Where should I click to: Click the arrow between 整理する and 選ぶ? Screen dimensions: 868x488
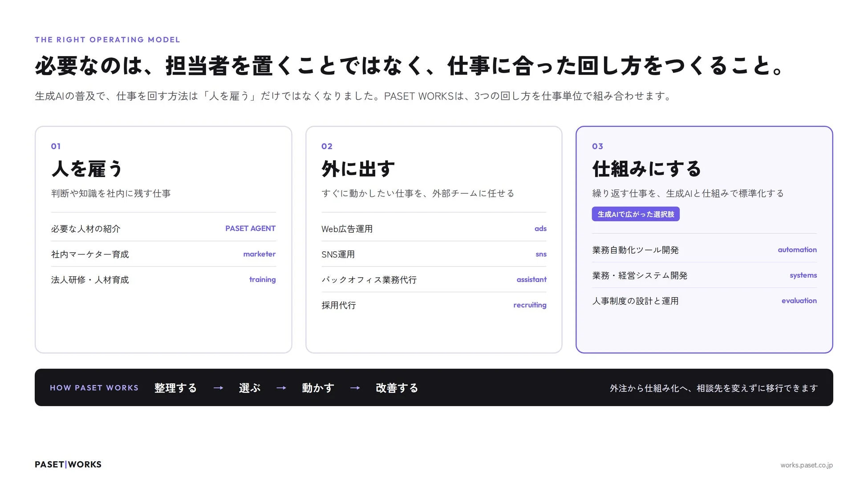tap(218, 388)
